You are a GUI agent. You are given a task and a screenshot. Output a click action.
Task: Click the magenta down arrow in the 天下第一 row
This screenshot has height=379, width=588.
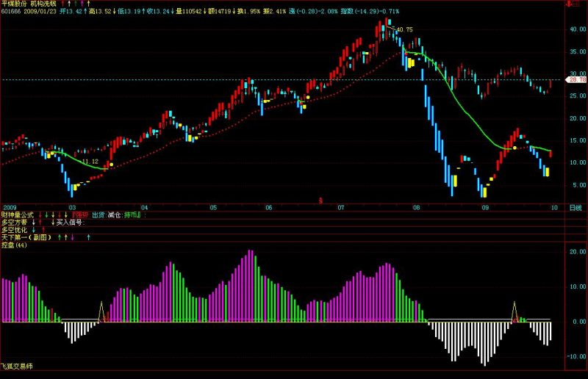[73, 237]
